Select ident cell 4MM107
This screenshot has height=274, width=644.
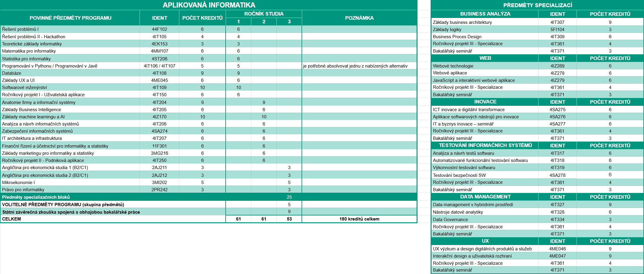(x=159, y=51)
